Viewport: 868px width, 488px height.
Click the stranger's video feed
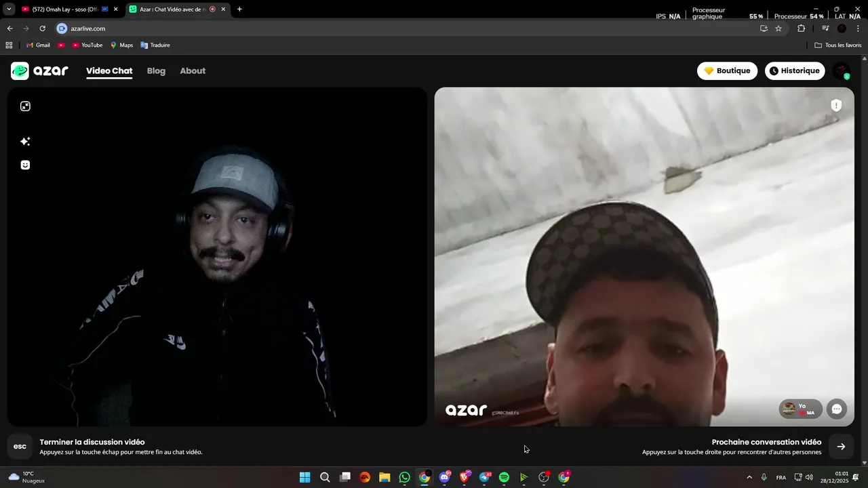644,257
